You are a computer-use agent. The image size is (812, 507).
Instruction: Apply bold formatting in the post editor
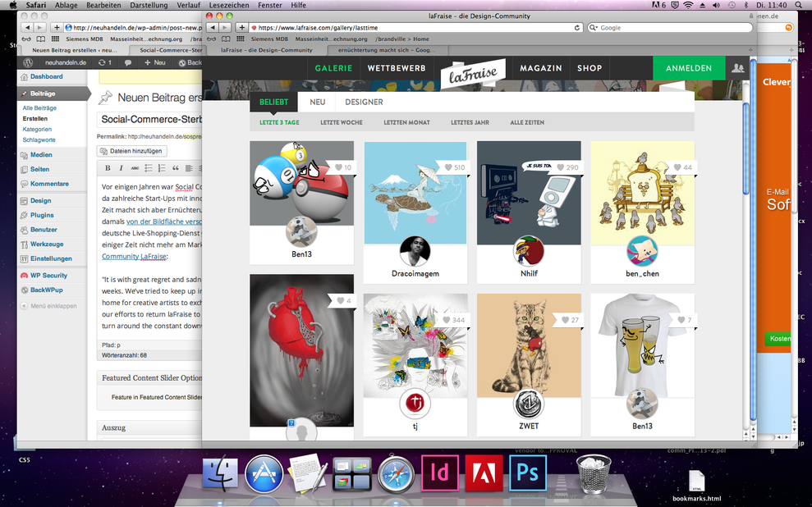coord(108,167)
